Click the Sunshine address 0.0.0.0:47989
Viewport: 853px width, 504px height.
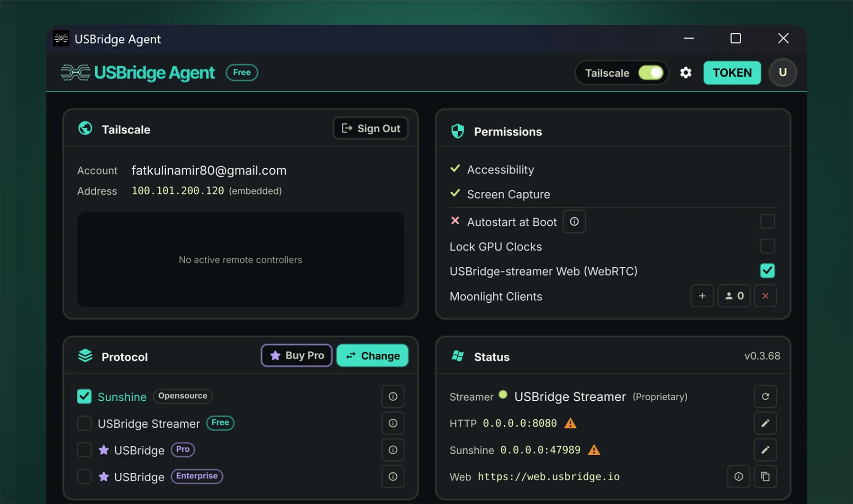click(540, 450)
